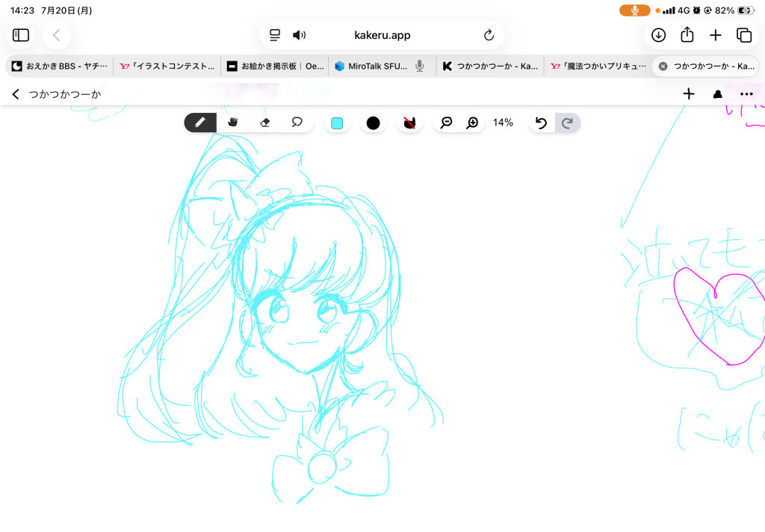
Task: Toggle the finger drawing disabled icon
Action: (x=409, y=123)
